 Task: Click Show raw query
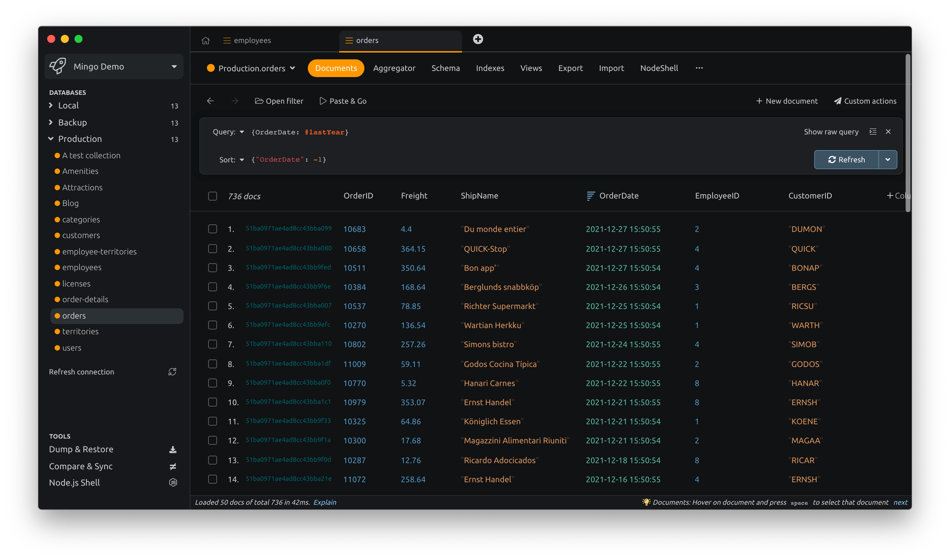831,132
